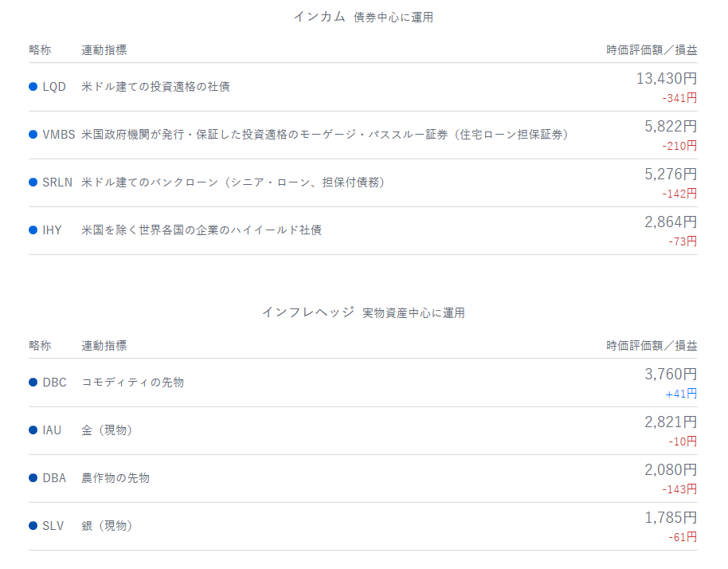Click the blue dot beside DBA

tap(33, 477)
